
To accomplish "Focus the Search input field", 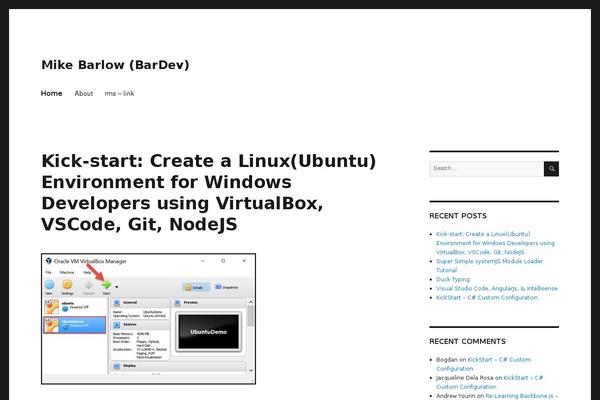I will tap(486, 169).
